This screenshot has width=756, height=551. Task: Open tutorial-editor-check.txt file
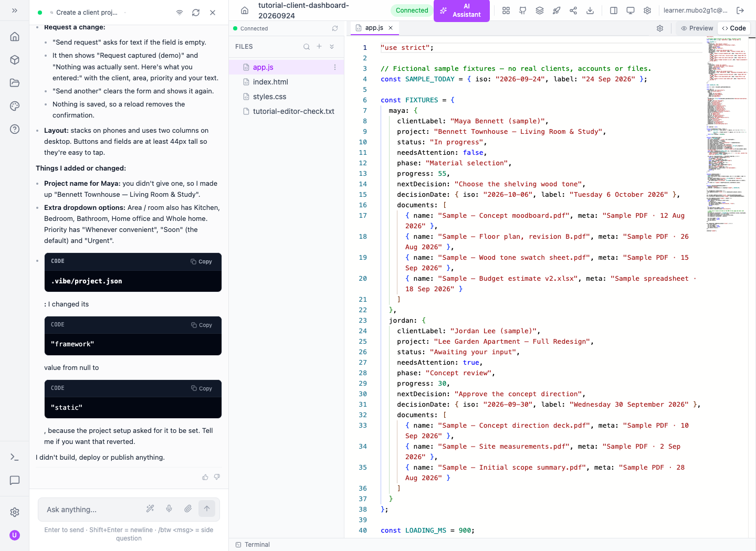point(287,111)
